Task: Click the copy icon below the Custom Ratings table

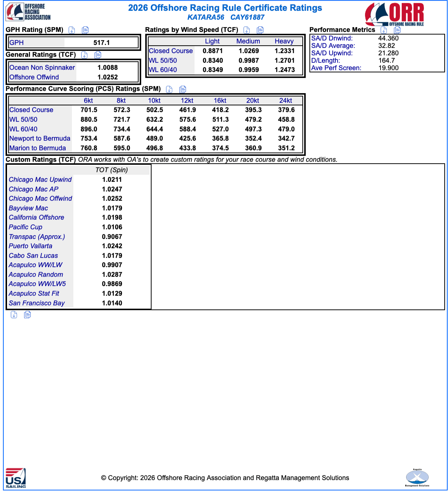Action: 27,315
